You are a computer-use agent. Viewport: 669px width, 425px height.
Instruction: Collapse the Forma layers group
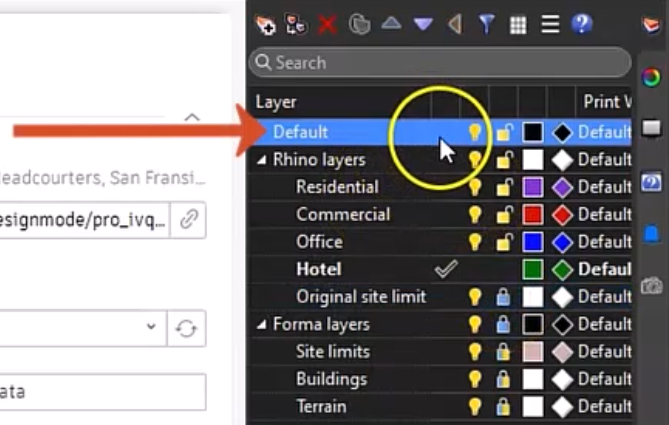tap(262, 325)
